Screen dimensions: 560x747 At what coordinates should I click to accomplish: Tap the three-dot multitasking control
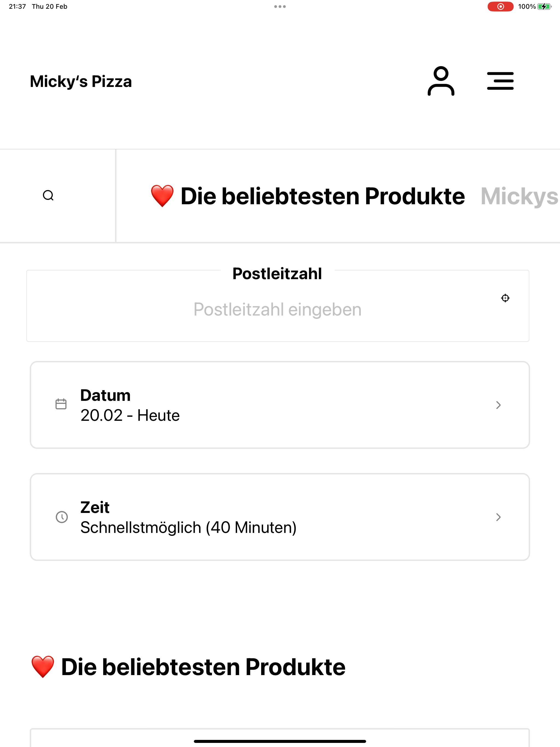280,6
